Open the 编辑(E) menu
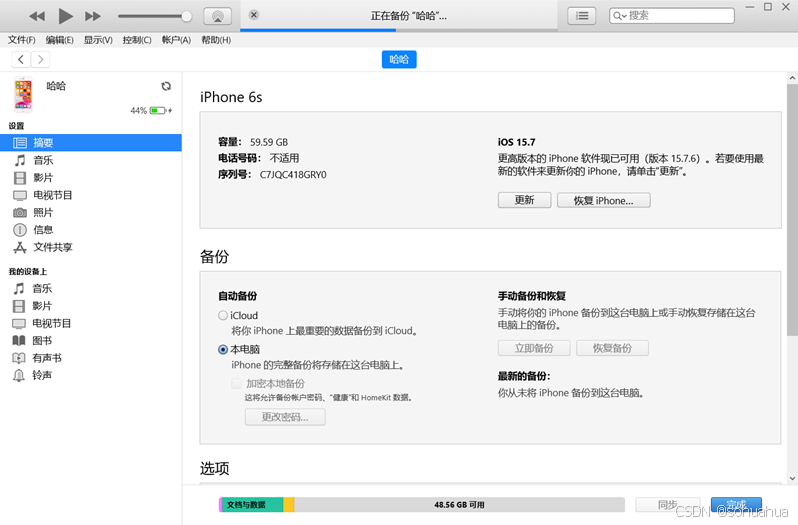 tap(60, 40)
